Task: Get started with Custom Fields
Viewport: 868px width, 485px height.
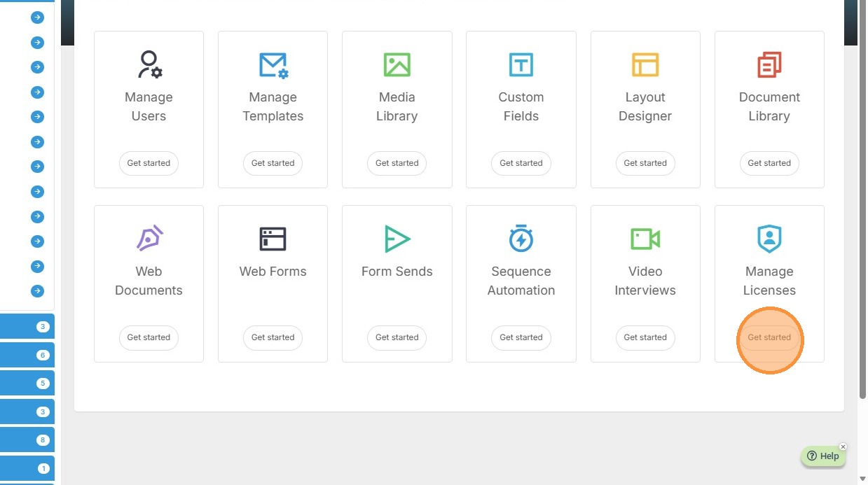Action: (x=521, y=163)
